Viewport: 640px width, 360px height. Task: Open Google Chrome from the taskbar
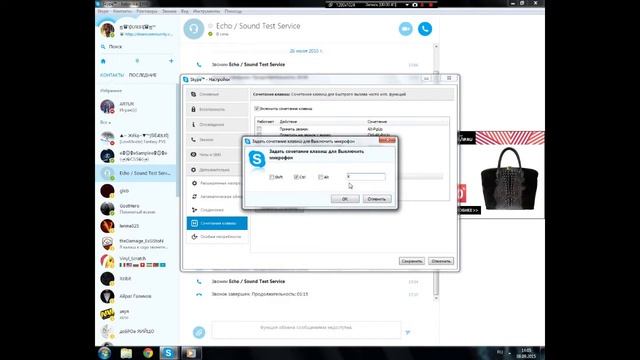(148, 353)
